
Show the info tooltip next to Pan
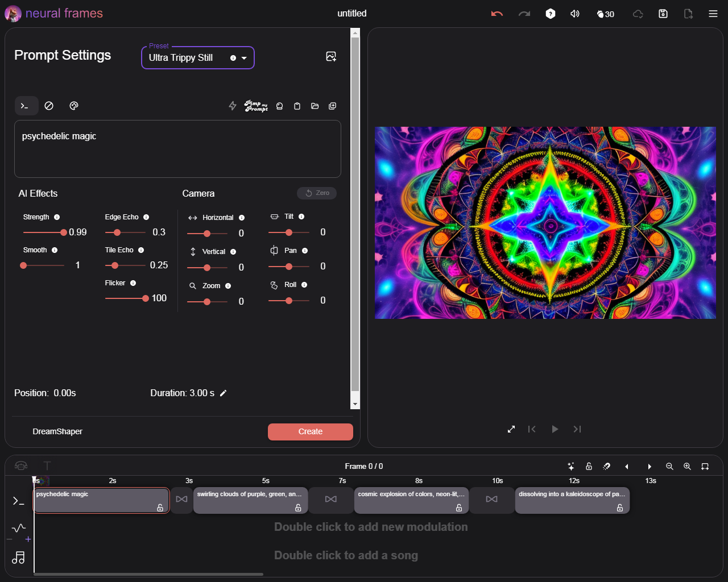click(x=305, y=251)
